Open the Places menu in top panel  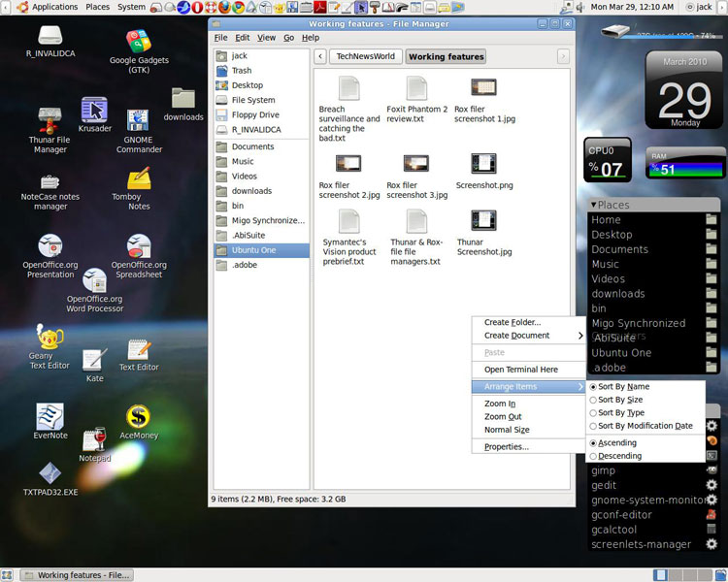(97, 7)
